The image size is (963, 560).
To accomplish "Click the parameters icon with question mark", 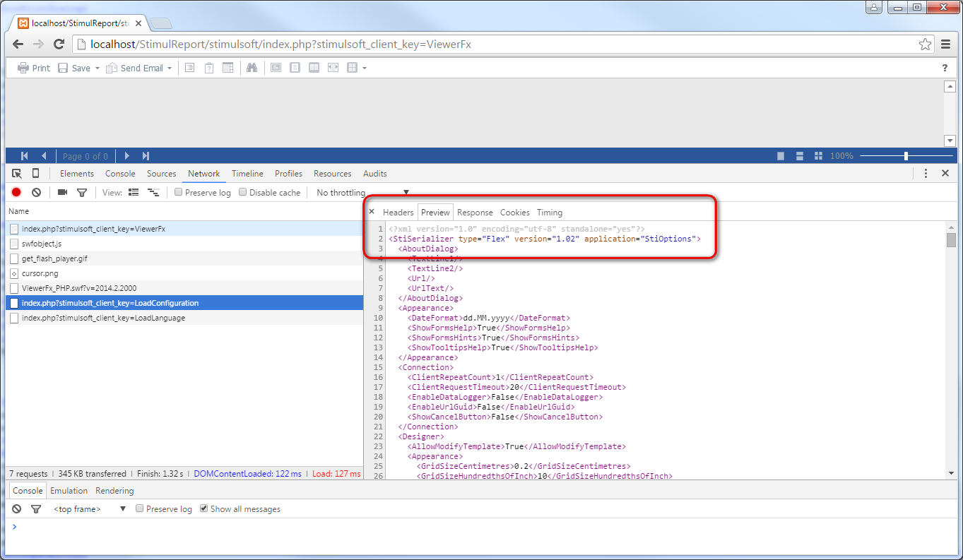I will tap(209, 68).
